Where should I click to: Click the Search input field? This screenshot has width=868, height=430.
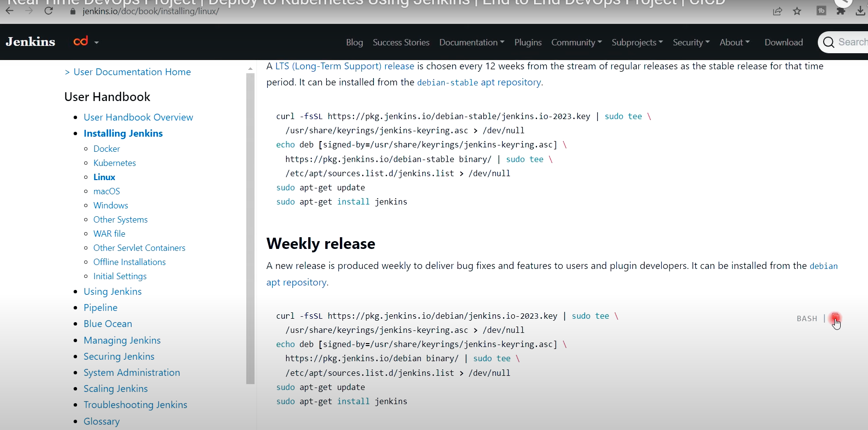pos(843,42)
